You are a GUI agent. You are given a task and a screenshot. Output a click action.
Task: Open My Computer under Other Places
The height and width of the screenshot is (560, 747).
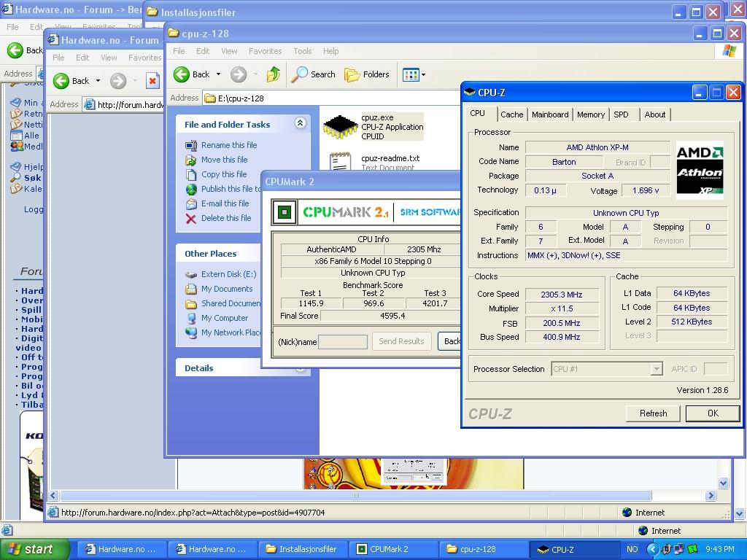pyautogui.click(x=225, y=318)
